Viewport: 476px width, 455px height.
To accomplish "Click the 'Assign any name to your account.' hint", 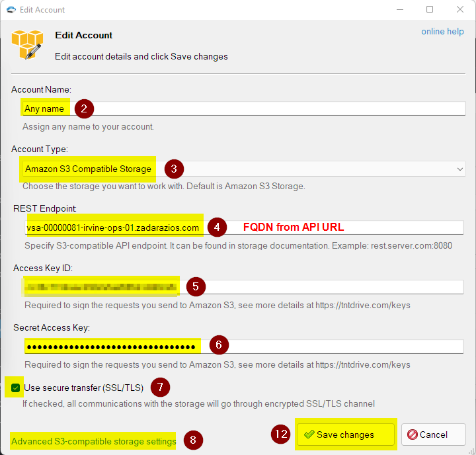I will click(88, 126).
